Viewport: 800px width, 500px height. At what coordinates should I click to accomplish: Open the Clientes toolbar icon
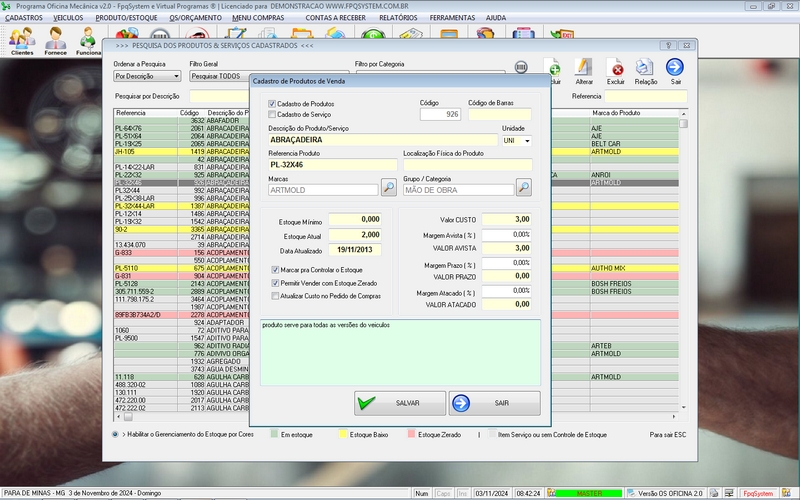pyautogui.click(x=21, y=40)
